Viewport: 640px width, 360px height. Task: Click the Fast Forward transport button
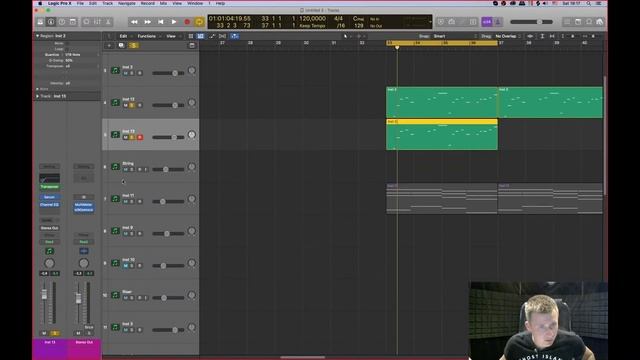pos(147,22)
